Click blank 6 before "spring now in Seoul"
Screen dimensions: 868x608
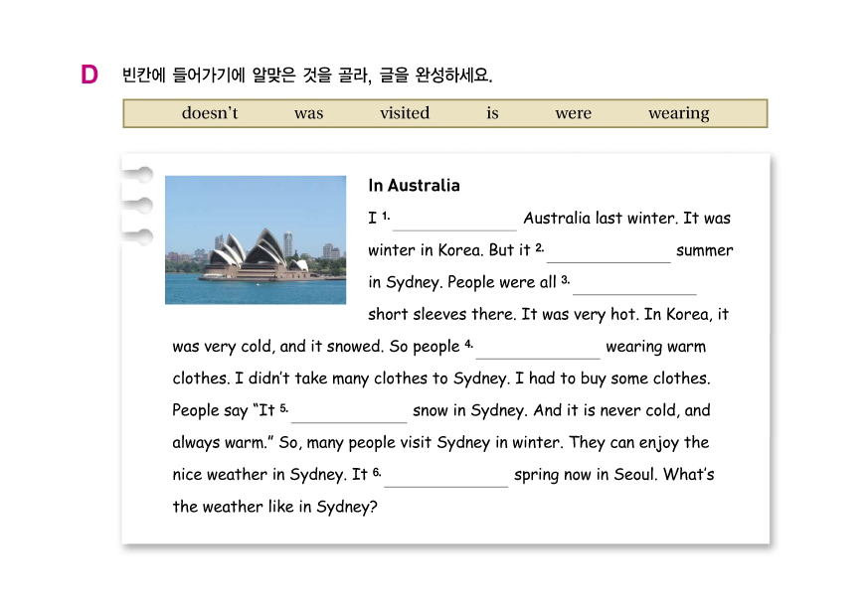(x=445, y=477)
